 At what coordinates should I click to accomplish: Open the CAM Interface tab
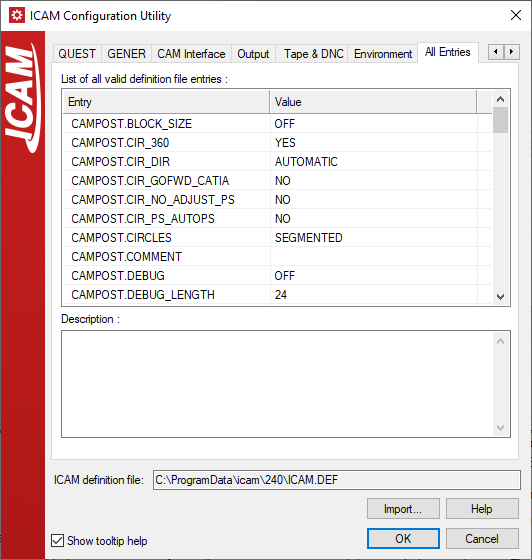point(191,54)
